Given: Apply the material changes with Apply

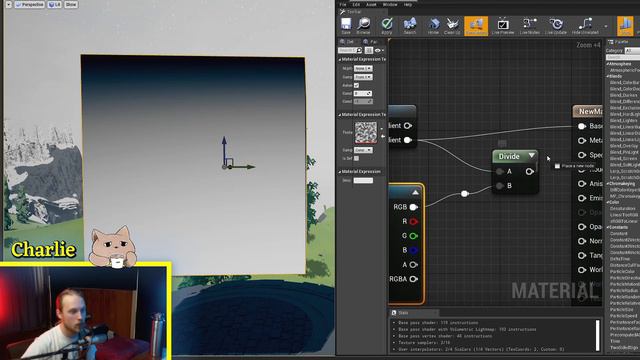Looking at the screenshot, I should tap(387, 26).
